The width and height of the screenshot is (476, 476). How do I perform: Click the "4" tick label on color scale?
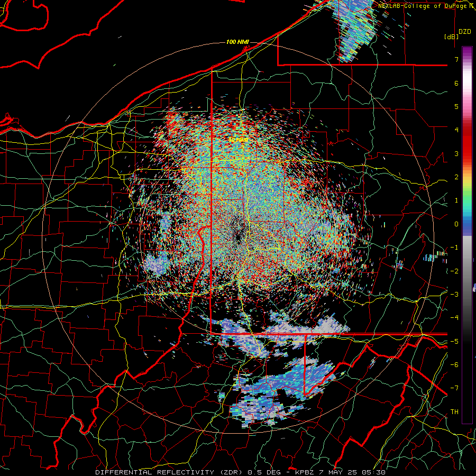(x=456, y=130)
